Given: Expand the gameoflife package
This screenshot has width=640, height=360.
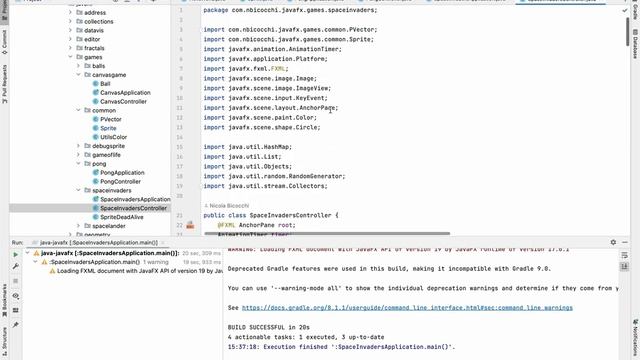Looking at the screenshot, I should tap(78, 155).
